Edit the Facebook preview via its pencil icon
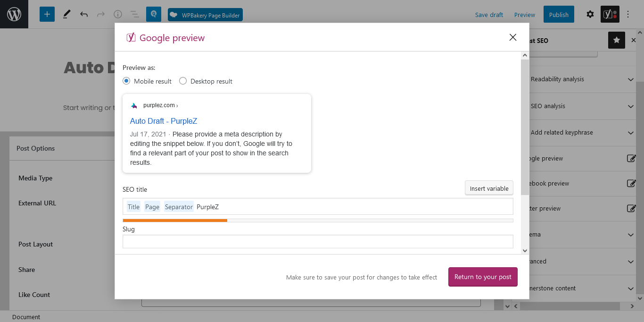This screenshot has width=644, height=322. click(x=631, y=183)
